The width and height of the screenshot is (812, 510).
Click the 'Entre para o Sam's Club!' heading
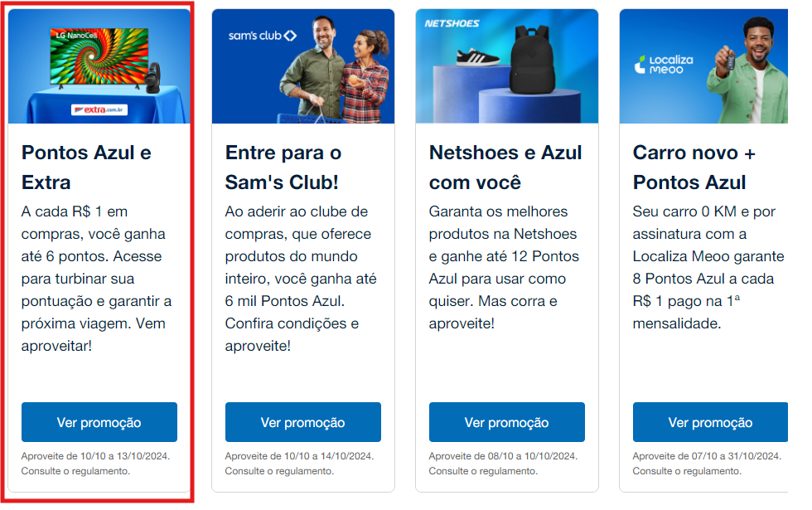283,168
